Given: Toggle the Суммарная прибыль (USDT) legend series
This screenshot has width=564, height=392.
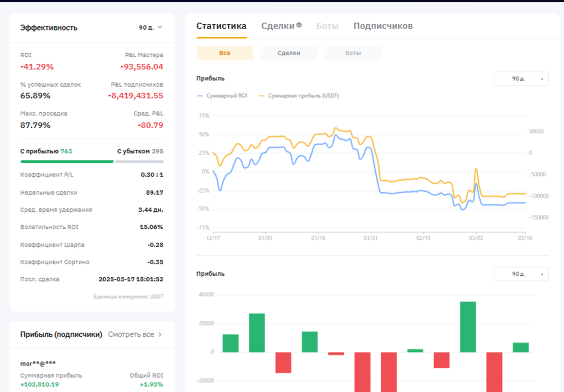Looking at the screenshot, I should [x=298, y=96].
